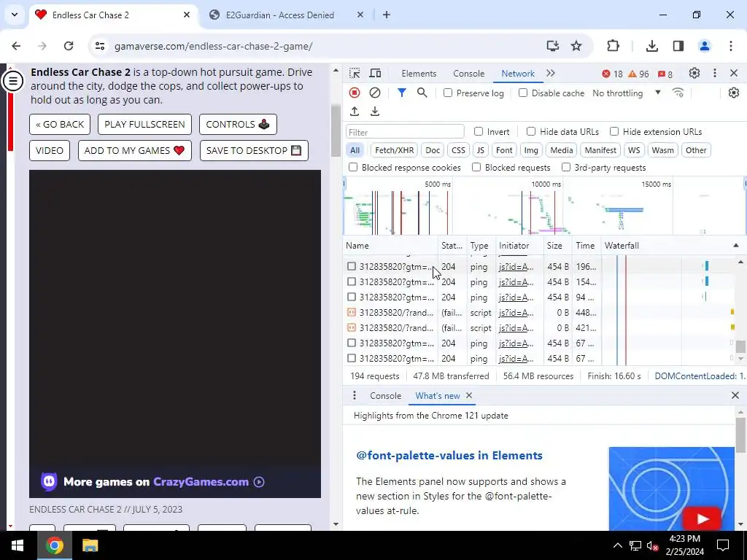
Task: Click the GO BACK button
Action: [x=60, y=124]
